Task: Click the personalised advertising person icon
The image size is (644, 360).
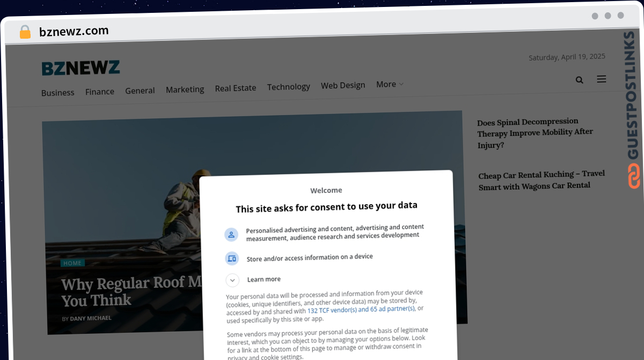Action: point(231,235)
